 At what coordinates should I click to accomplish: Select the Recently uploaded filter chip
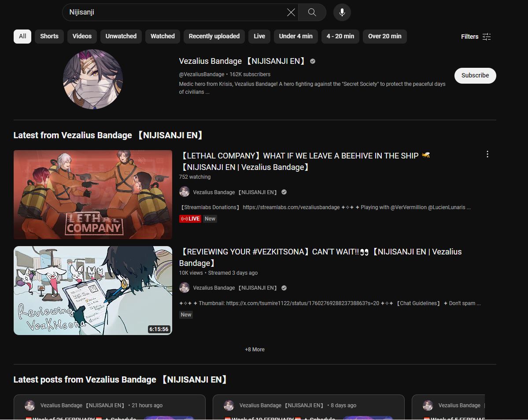(x=214, y=37)
